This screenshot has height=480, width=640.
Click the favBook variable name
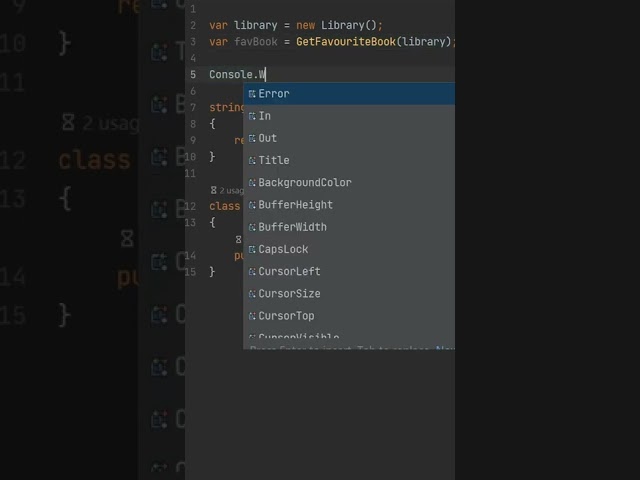pos(256,42)
